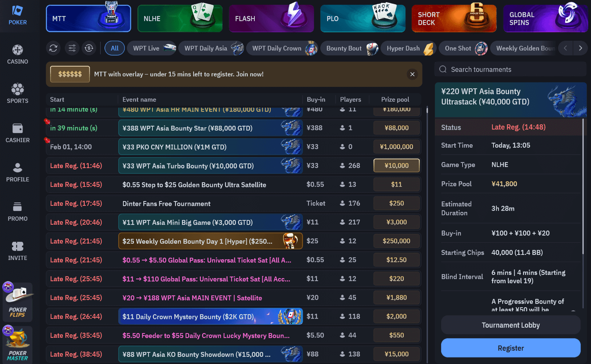Toggle the Bounty Bout filter chip
The height and width of the screenshot is (364, 591).
349,48
